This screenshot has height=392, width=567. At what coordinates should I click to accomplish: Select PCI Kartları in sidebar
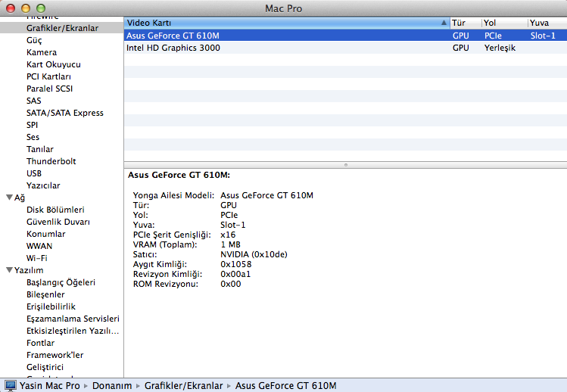pyautogui.click(x=48, y=76)
